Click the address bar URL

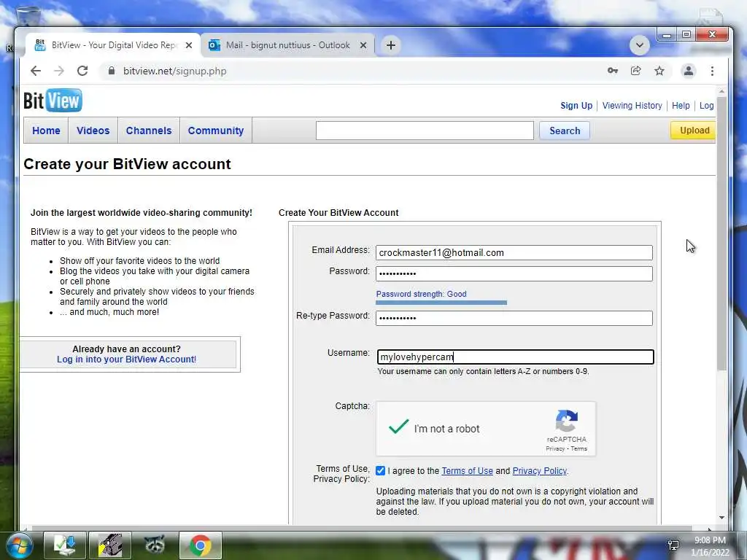point(175,71)
